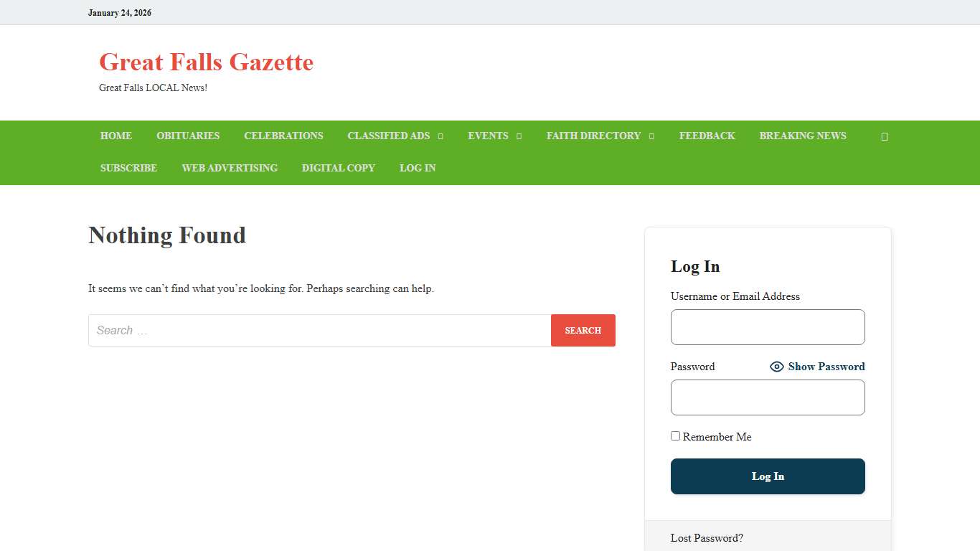Viewport: 980px width, 551px height.
Task: Open the Feedback page
Action: click(707, 136)
